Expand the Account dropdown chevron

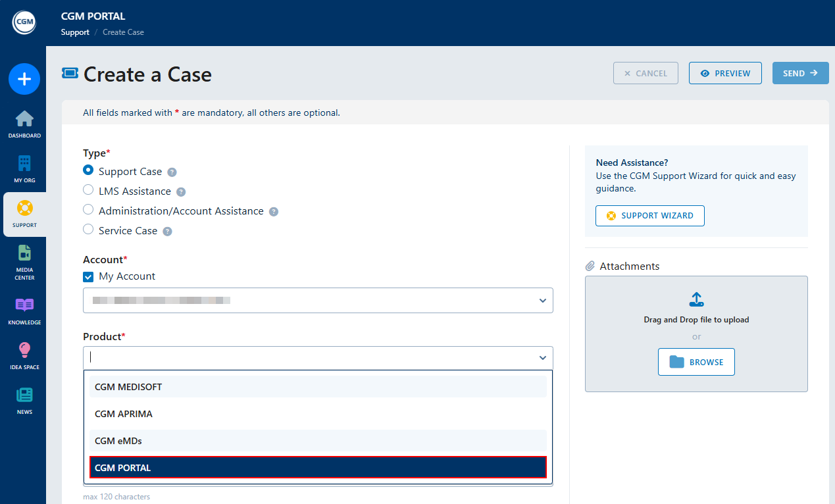(543, 301)
